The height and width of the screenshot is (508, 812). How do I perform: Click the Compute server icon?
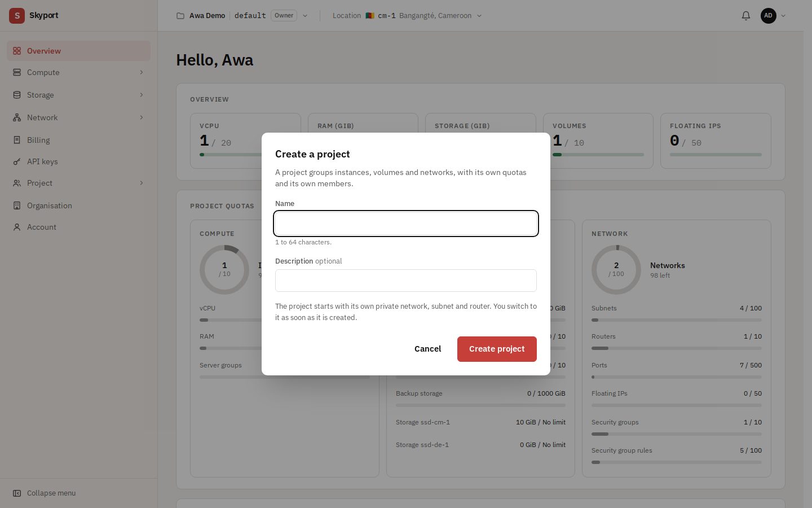point(17,72)
